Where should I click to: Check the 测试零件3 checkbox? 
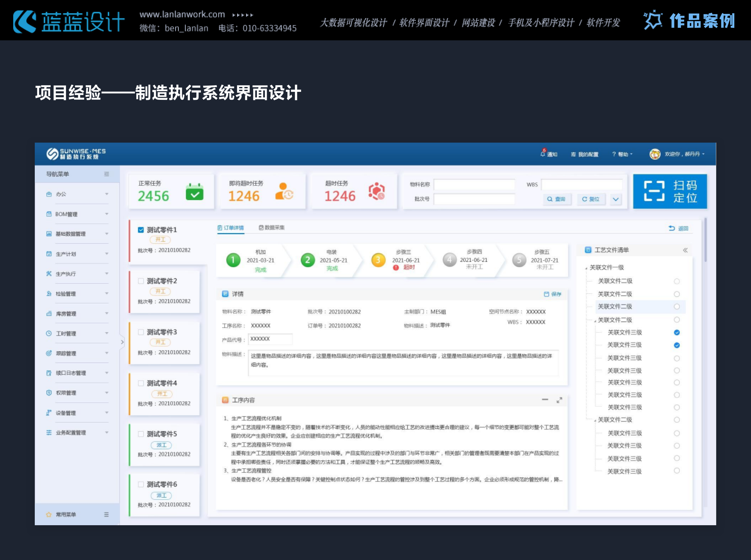141,332
